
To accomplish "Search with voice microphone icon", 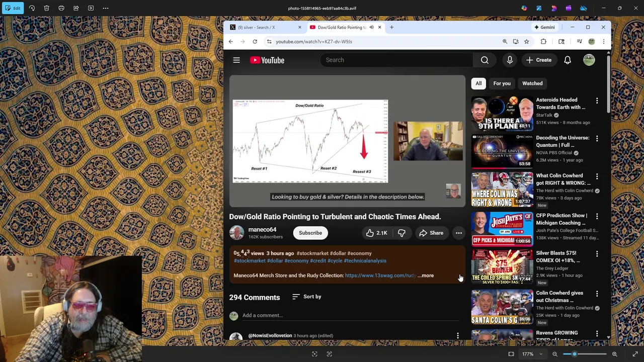I will 510,60.
